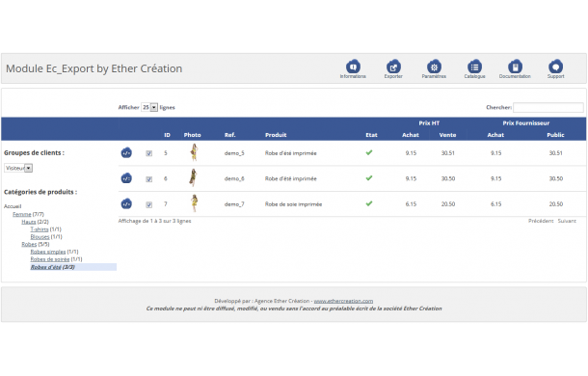588x376 pixels.
Task: Toggle the checkbox for product ID 7
Action: tap(148, 204)
